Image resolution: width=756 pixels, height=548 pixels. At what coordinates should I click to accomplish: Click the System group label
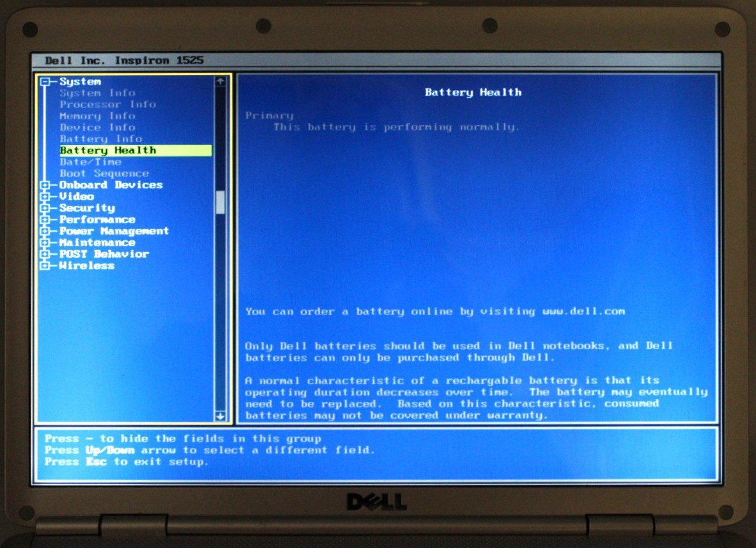80,82
